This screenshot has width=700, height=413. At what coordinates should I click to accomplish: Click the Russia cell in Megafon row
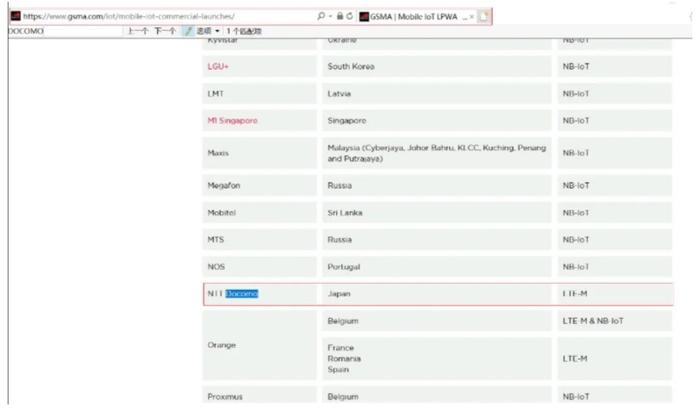tap(437, 186)
